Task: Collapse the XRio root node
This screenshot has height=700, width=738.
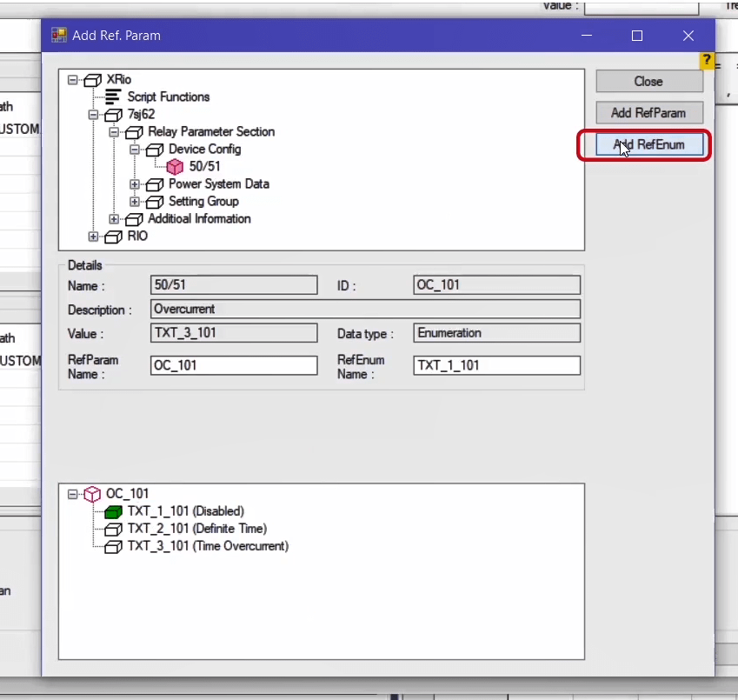Action: click(x=73, y=80)
